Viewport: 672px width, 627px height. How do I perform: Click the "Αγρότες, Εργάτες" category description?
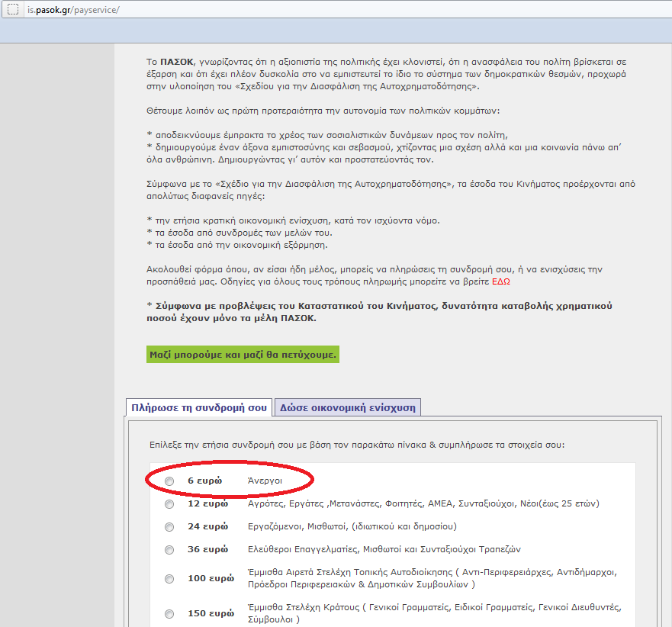(x=423, y=503)
